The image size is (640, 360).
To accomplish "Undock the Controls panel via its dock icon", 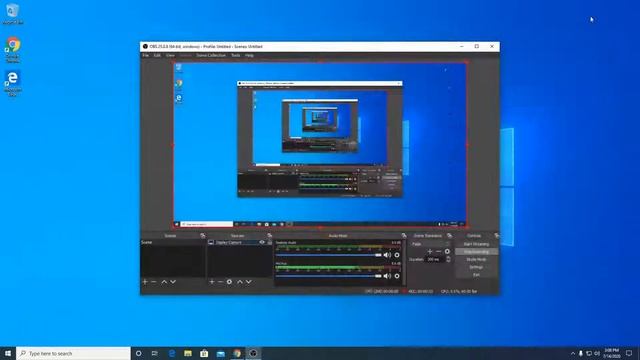I will pyautogui.click(x=496, y=236).
